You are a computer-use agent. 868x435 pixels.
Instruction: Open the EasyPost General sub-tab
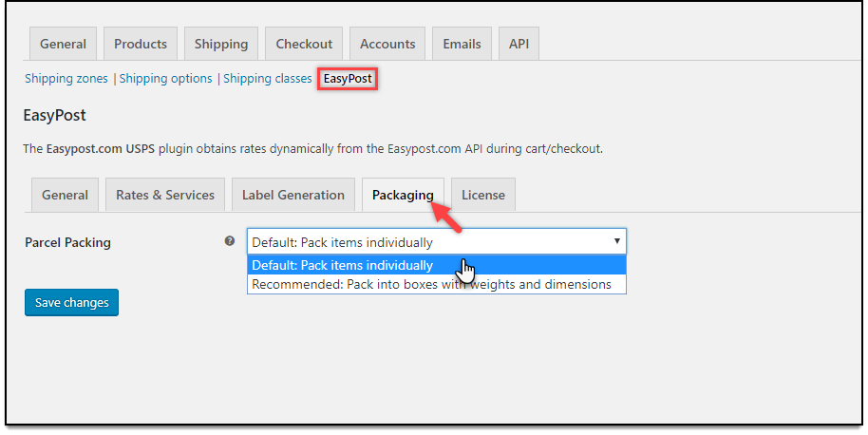(65, 195)
